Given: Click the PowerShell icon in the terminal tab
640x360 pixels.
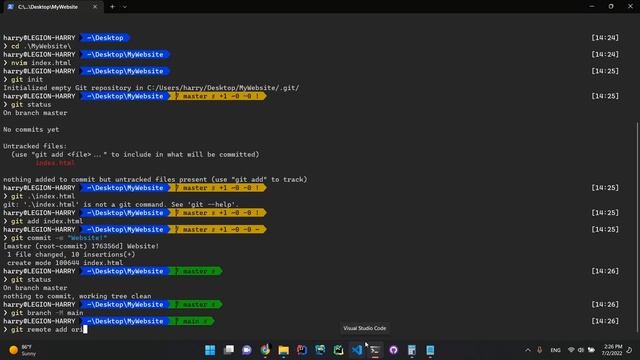Looking at the screenshot, I should point(11,7).
